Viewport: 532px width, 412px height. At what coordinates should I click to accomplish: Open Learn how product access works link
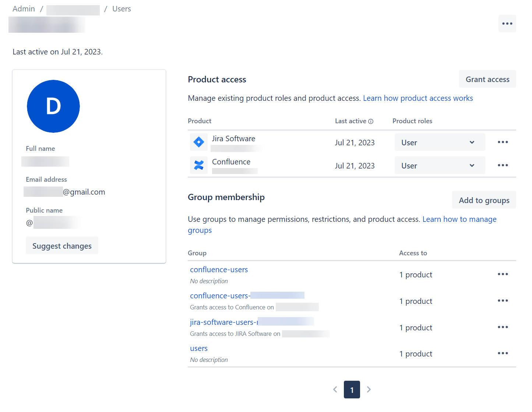pos(418,98)
